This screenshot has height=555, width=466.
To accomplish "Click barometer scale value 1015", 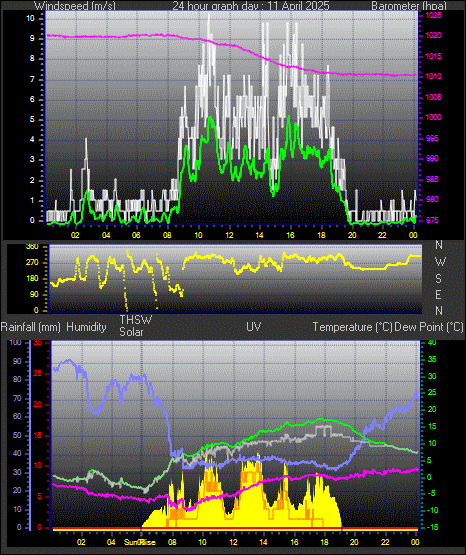I will click(433, 56).
